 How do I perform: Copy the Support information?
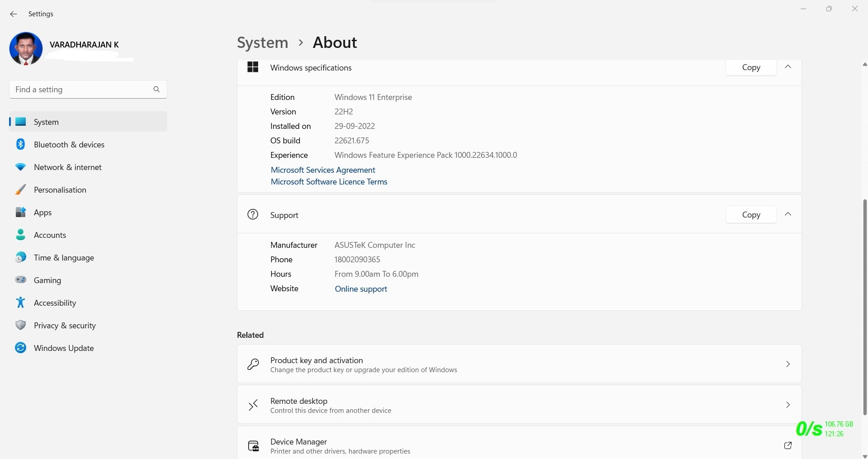pyautogui.click(x=751, y=215)
